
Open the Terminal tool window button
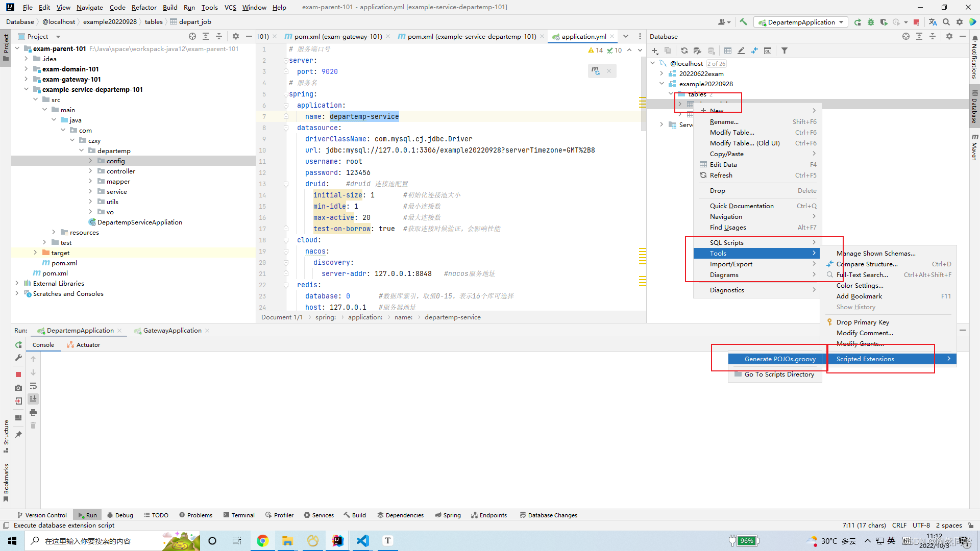pos(239,515)
